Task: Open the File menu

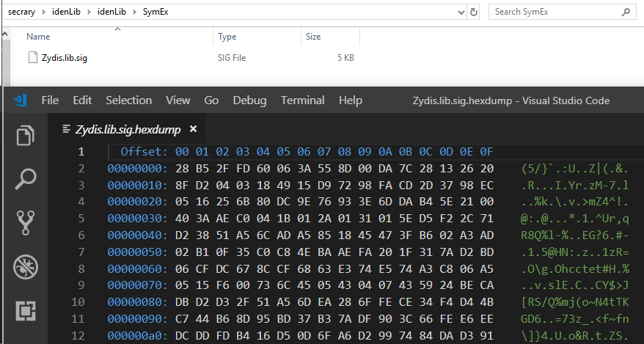Action: coord(50,100)
